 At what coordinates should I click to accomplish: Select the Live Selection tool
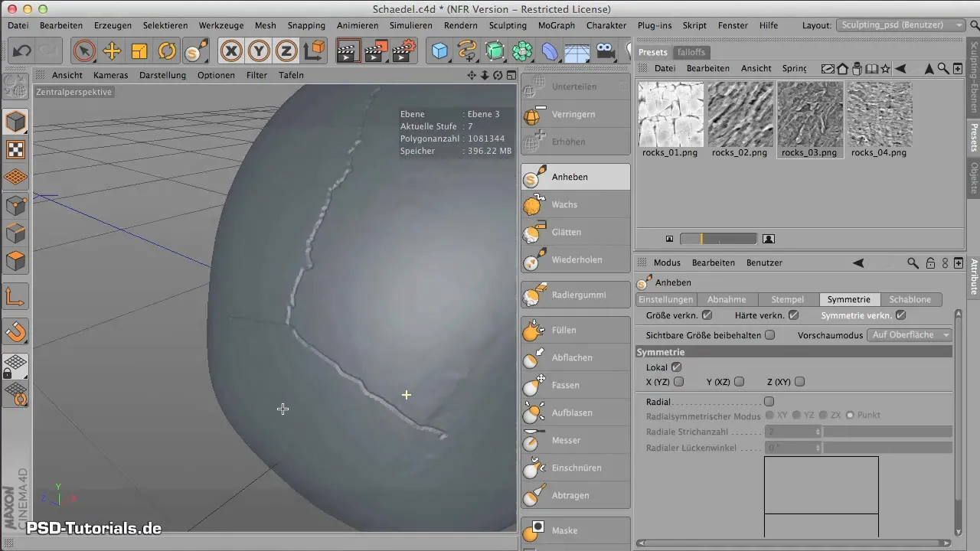[84, 51]
